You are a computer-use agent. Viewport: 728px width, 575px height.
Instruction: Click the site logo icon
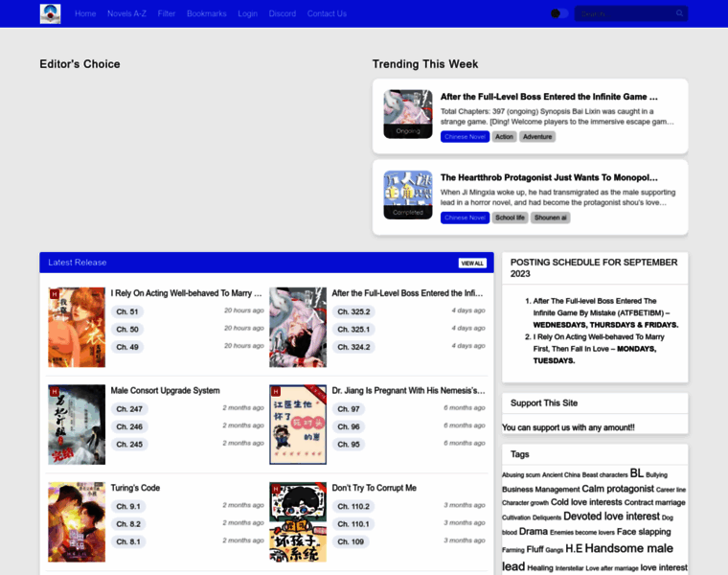click(50, 14)
